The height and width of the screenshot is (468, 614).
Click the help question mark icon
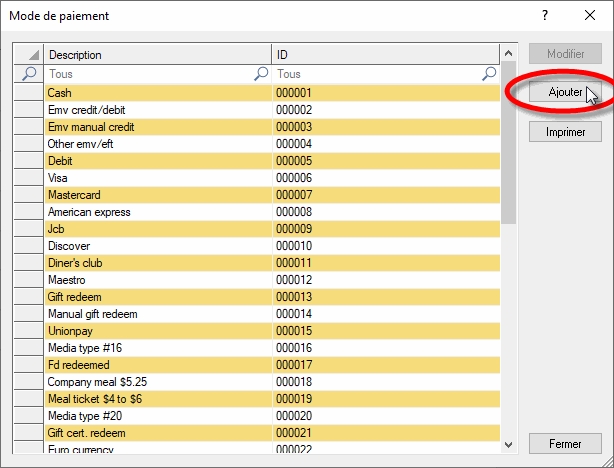click(x=545, y=16)
